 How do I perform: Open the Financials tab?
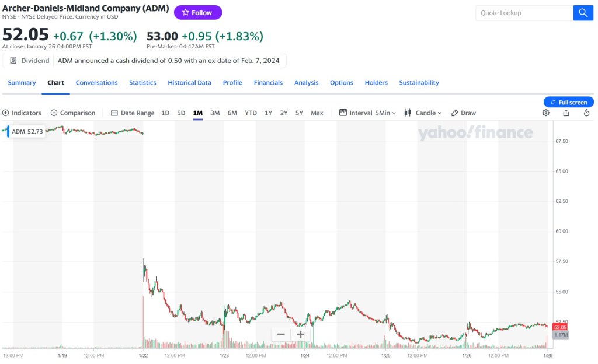click(x=268, y=83)
